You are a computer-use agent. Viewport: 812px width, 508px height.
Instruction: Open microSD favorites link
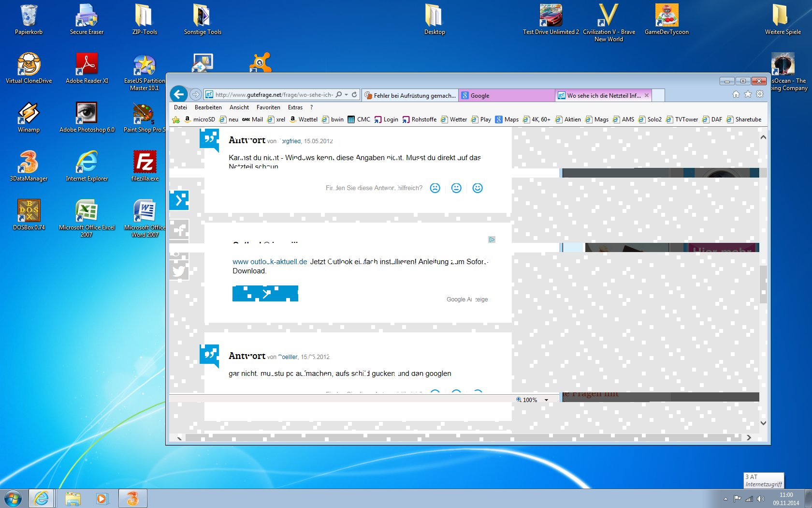tap(200, 120)
